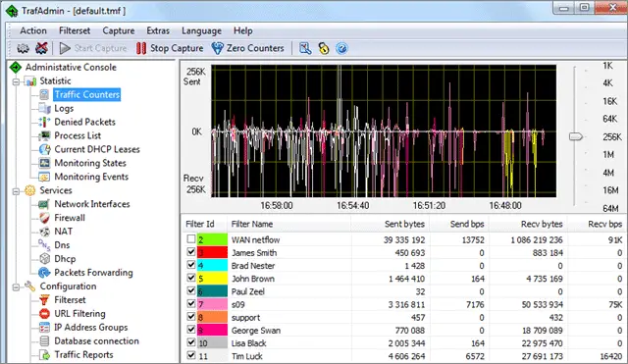Image resolution: width=628 pixels, height=364 pixels.
Task: Uncheck the Lisa Black filter checkbox
Action: point(191,342)
